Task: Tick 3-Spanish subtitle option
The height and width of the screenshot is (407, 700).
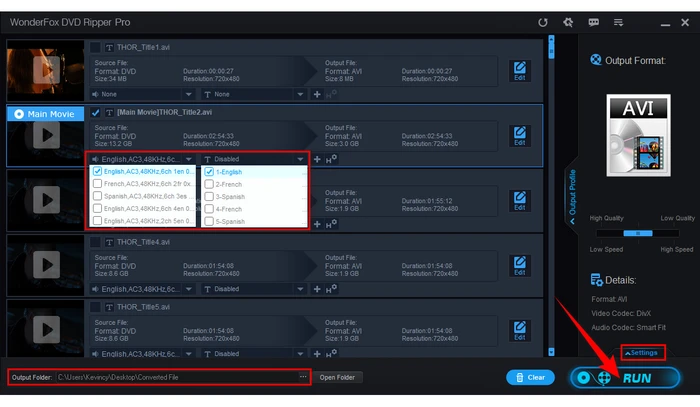Action: [209, 196]
